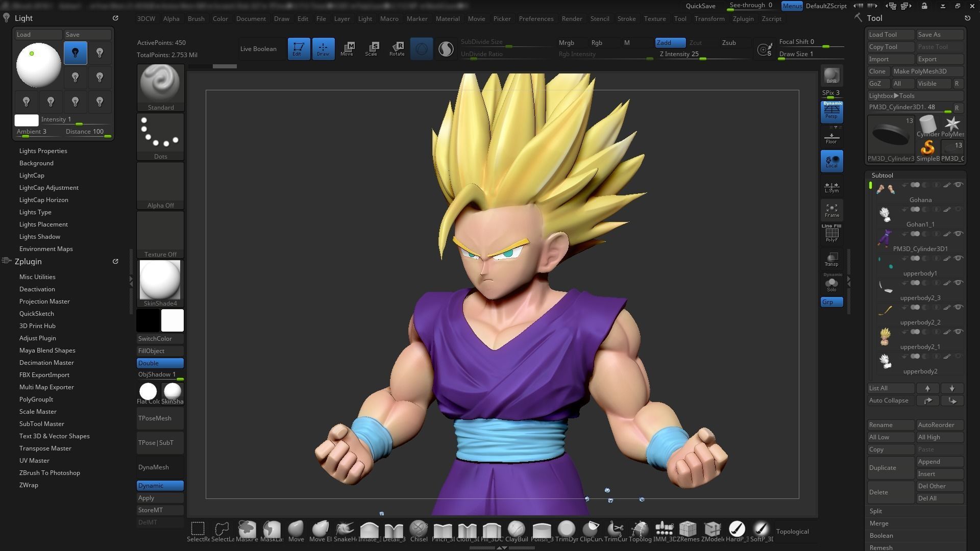Expand the Split section in Subtool

tap(876, 511)
